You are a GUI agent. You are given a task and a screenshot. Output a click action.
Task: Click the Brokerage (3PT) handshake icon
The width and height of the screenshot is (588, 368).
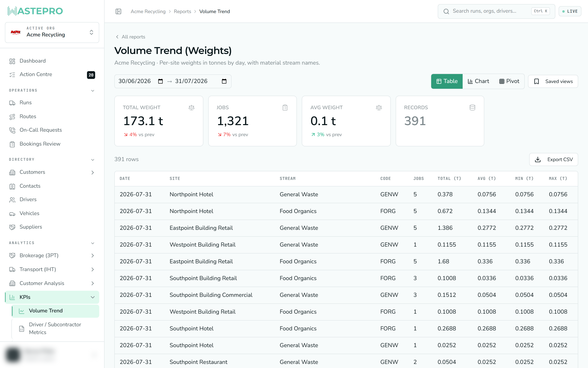[12, 256]
